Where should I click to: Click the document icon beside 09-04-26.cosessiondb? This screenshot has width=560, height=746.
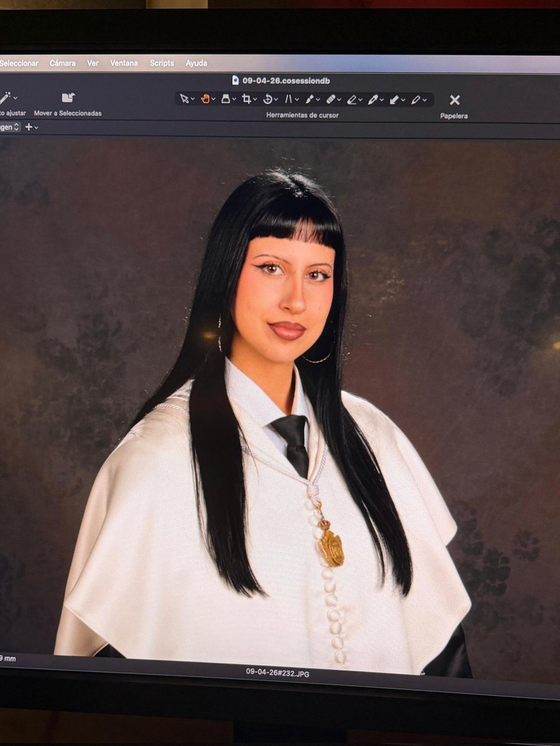click(236, 80)
